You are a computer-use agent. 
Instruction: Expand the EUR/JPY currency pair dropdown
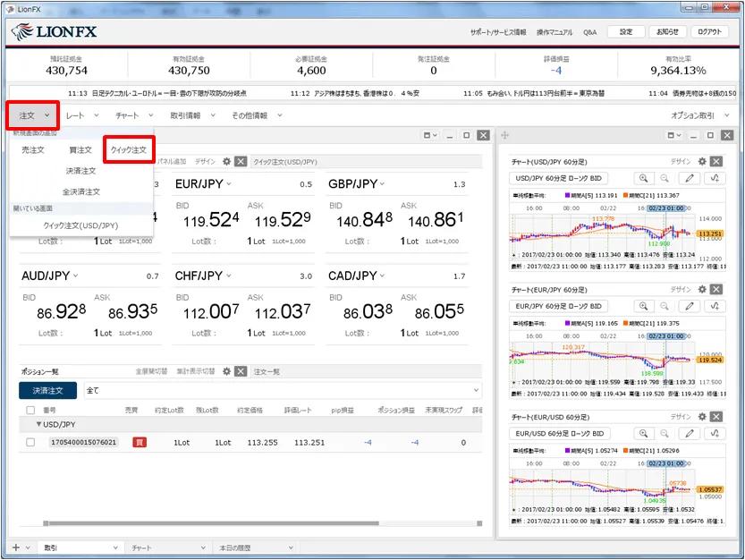[228, 184]
